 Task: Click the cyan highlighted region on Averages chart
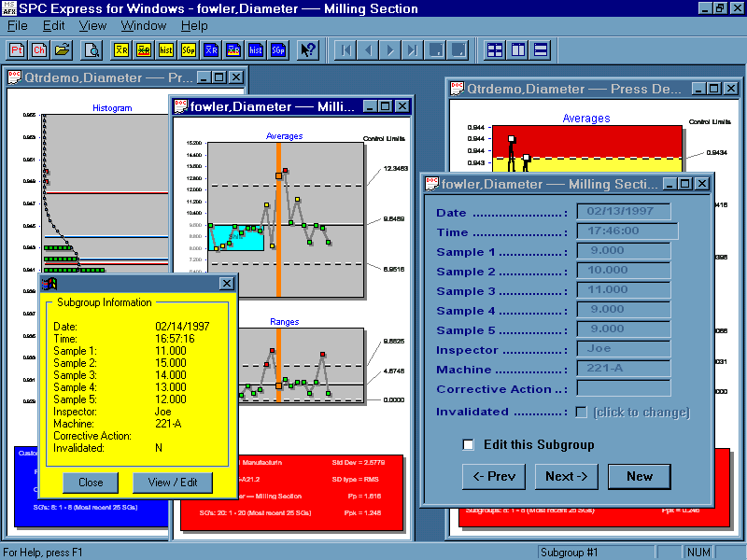click(236, 238)
